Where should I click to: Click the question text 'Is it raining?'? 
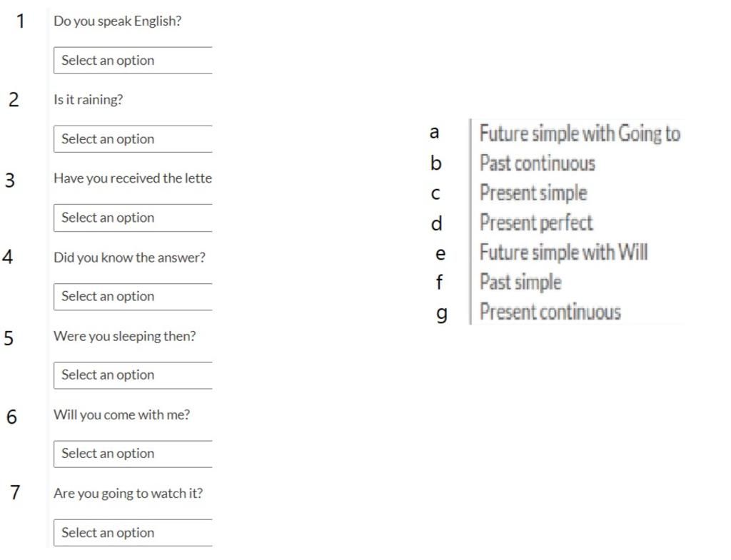88,100
